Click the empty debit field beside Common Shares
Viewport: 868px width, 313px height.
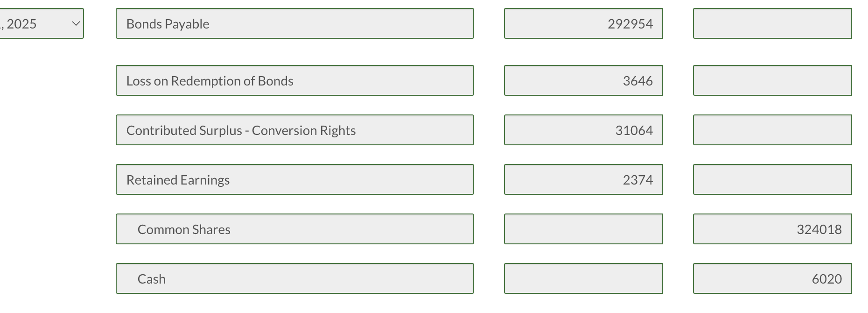click(583, 229)
